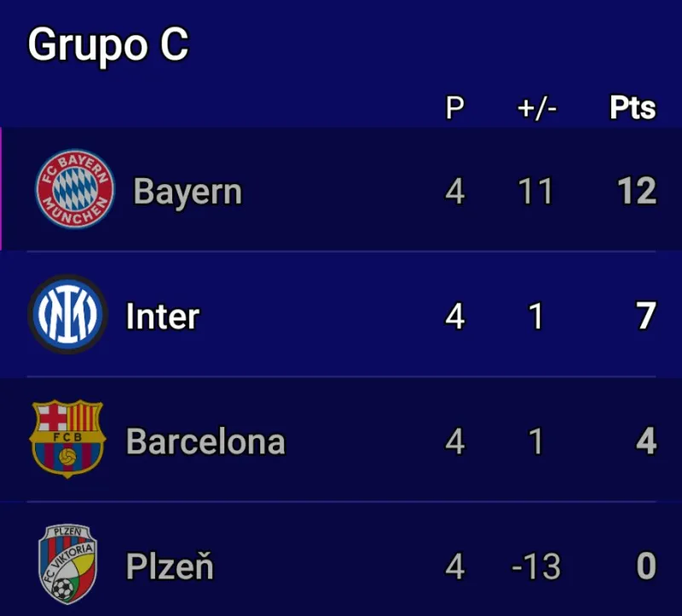The width and height of the screenshot is (682, 616).
Task: Click Bayern's goal difference of 11
Action: 536,192
